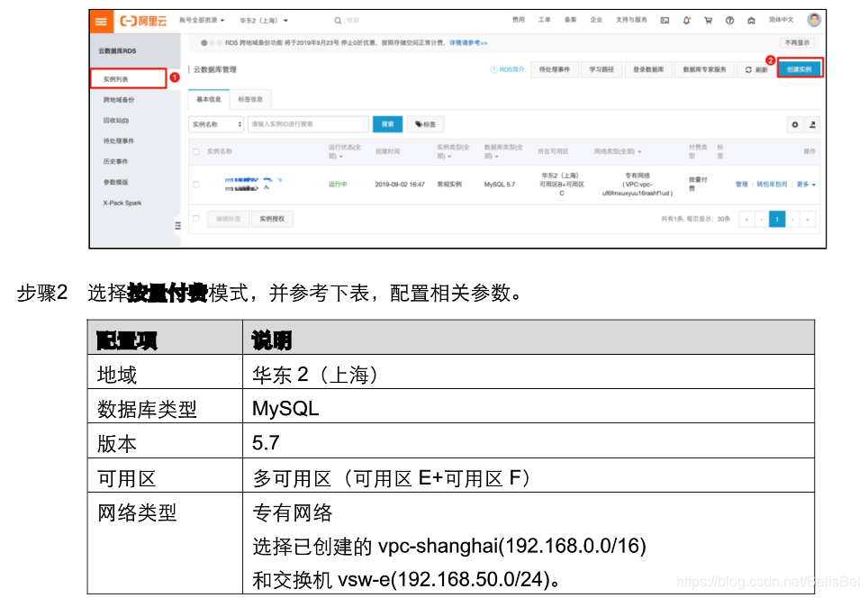Open the notification bell
The width and height of the screenshot is (868, 598).
tap(686, 21)
